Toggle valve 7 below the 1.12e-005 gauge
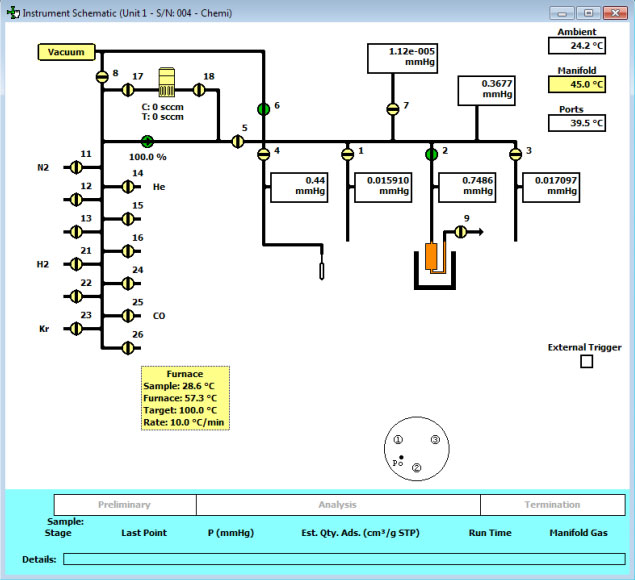Screen dimensions: 635x580 click(x=392, y=107)
